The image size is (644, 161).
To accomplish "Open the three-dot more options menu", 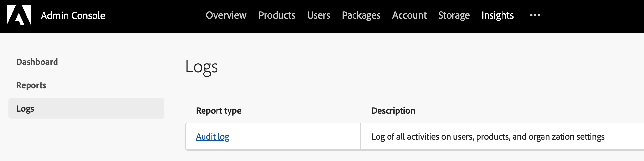I will [535, 15].
